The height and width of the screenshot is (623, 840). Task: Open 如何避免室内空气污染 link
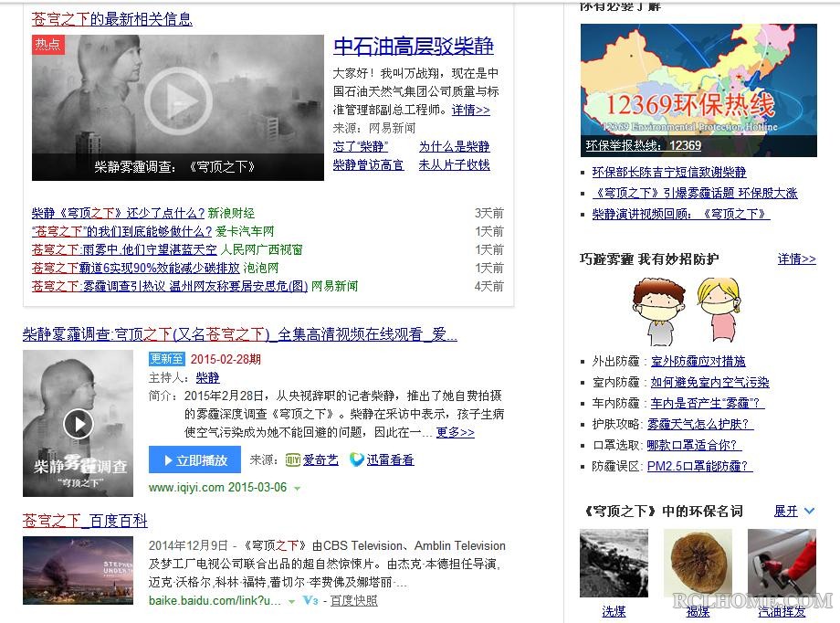pyautogui.click(x=709, y=382)
